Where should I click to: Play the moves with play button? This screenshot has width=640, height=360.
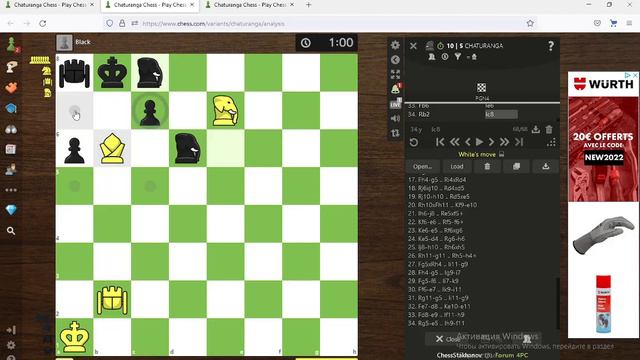pyautogui.click(x=480, y=142)
